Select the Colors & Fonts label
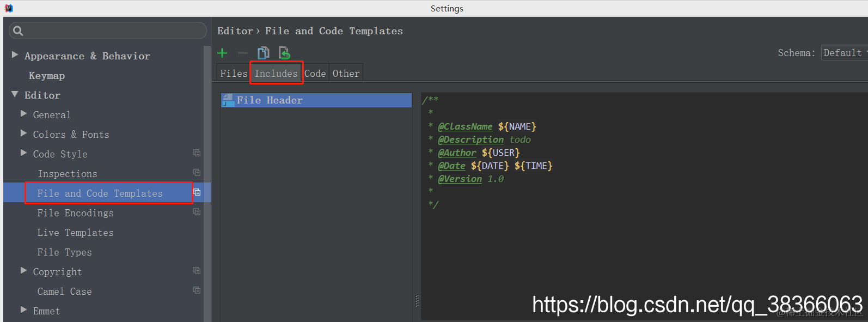Viewport: 868px width, 322px height. [x=71, y=135]
